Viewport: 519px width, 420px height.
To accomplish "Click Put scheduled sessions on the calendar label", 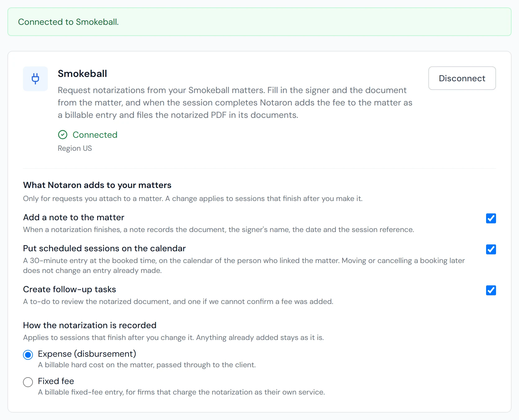I will click(x=104, y=248).
